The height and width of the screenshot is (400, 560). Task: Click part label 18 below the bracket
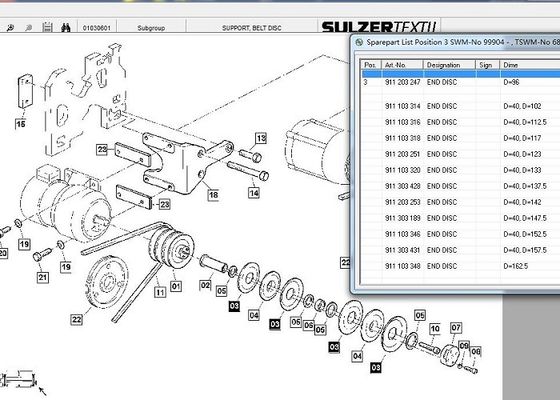point(213,195)
